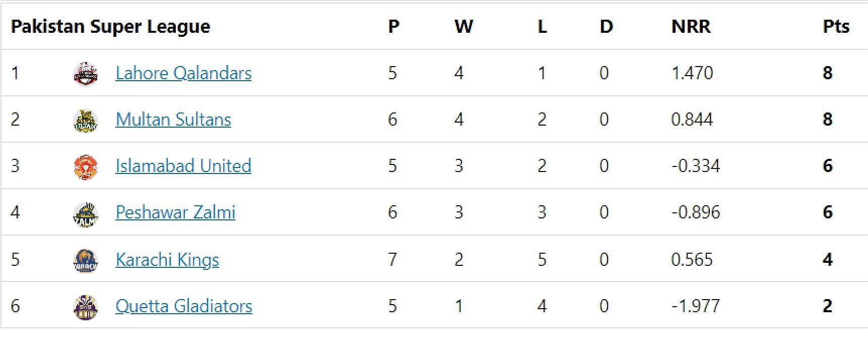Image resolution: width=868 pixels, height=344 pixels.
Task: Open the Peshawar Zalmi team link
Action: (x=175, y=212)
